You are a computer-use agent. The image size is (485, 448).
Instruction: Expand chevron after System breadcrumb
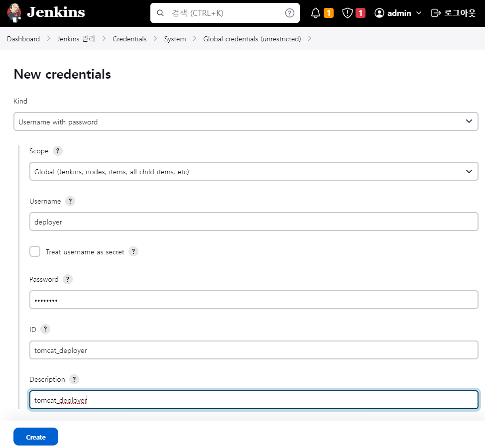(x=195, y=39)
